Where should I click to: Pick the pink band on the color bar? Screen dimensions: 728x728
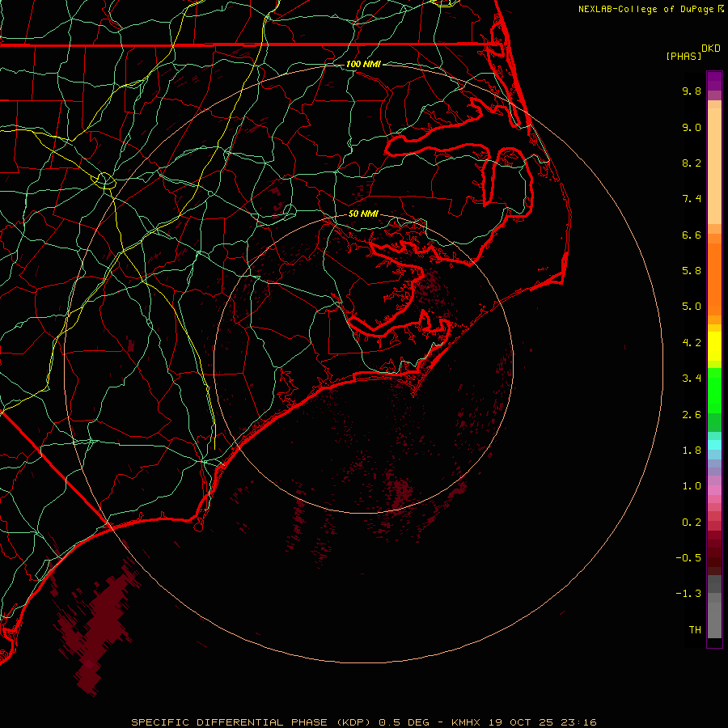click(x=714, y=490)
